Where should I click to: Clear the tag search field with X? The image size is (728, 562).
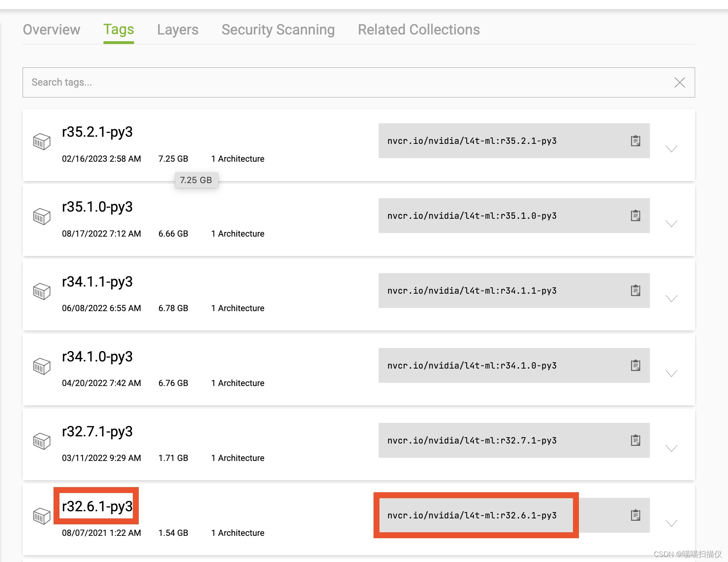tap(680, 82)
